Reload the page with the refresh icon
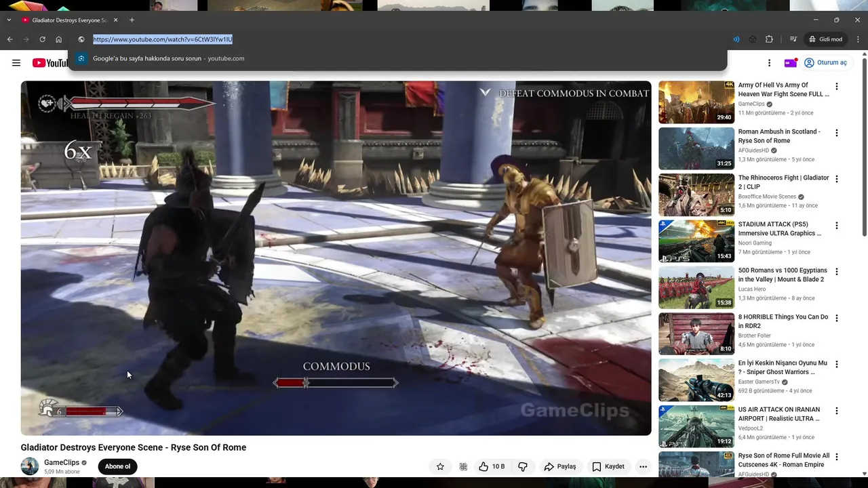This screenshot has height=488, width=868. [x=43, y=39]
